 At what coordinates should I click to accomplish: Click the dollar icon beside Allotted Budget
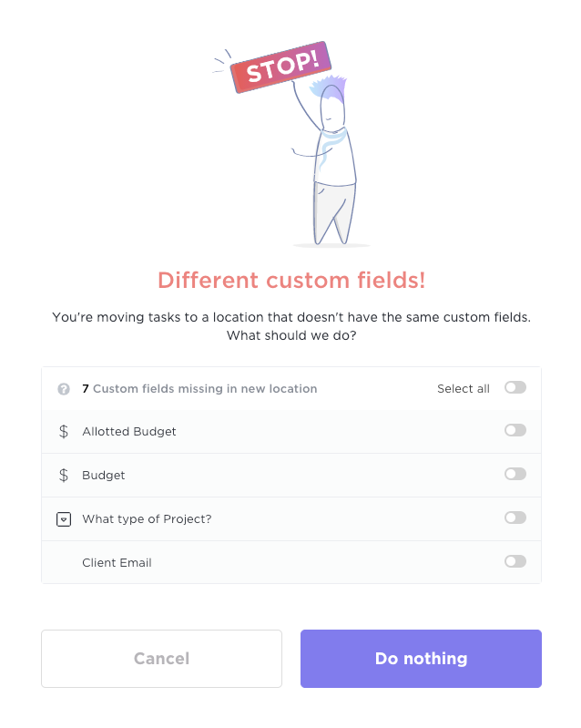(64, 432)
